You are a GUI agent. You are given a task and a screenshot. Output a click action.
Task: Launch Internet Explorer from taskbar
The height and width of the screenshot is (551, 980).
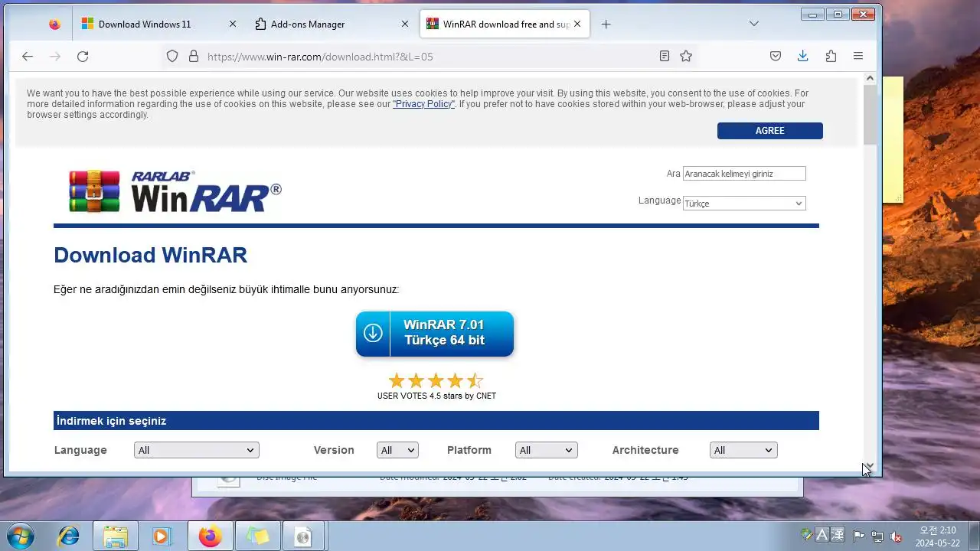pos(68,536)
